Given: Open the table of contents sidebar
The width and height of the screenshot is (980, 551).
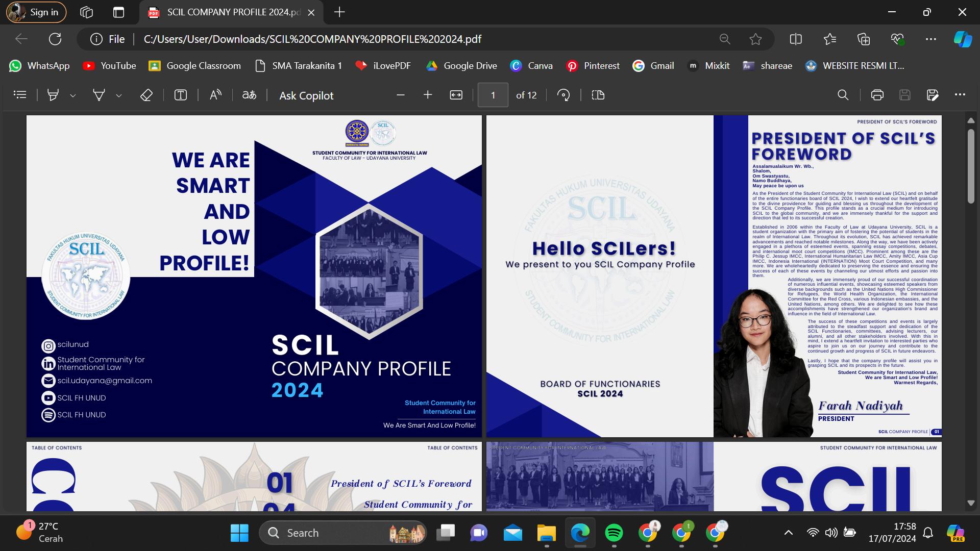Looking at the screenshot, I should pyautogui.click(x=20, y=95).
